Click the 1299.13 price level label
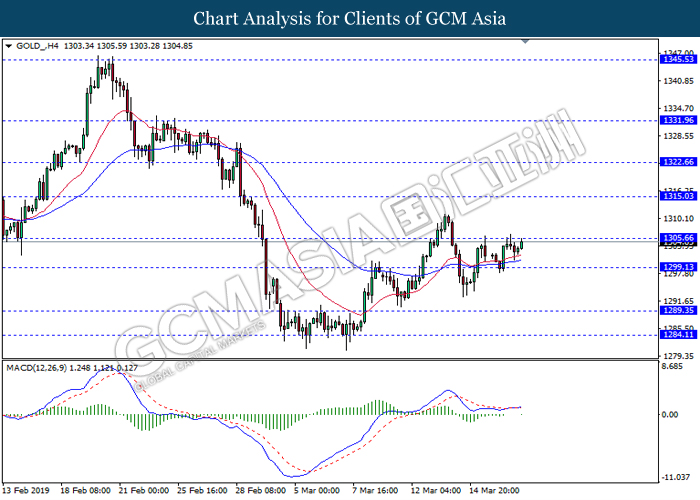Viewport: 700px width, 500px height. point(678,267)
